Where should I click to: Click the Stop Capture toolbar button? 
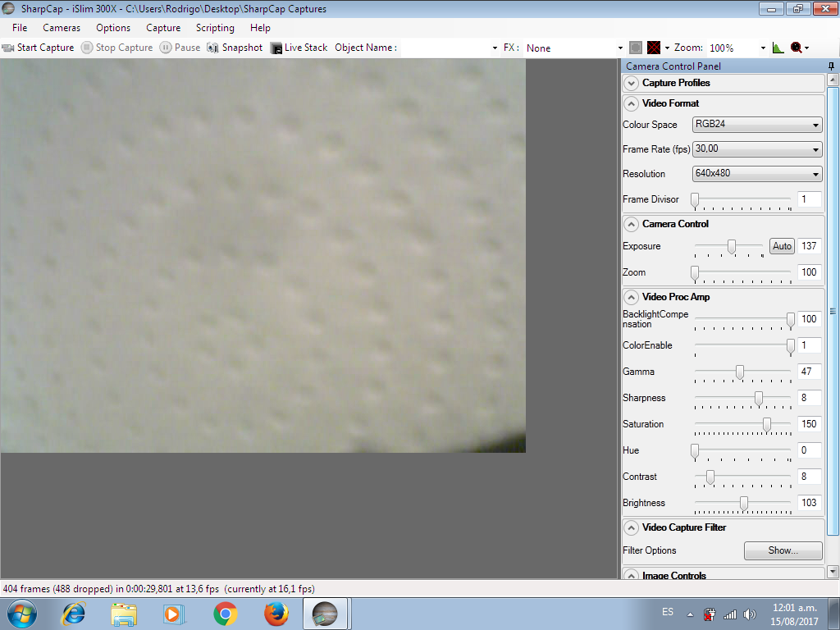click(116, 48)
